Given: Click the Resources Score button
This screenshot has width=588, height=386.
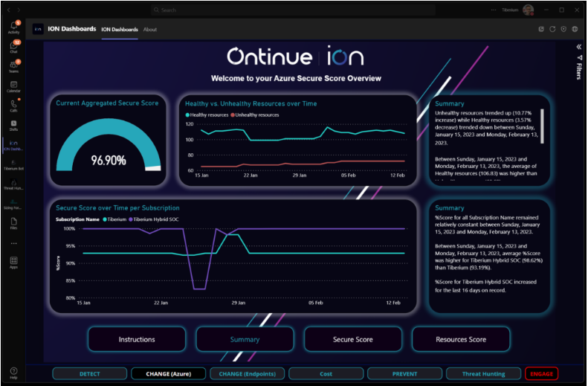Looking at the screenshot, I should (x=461, y=339).
